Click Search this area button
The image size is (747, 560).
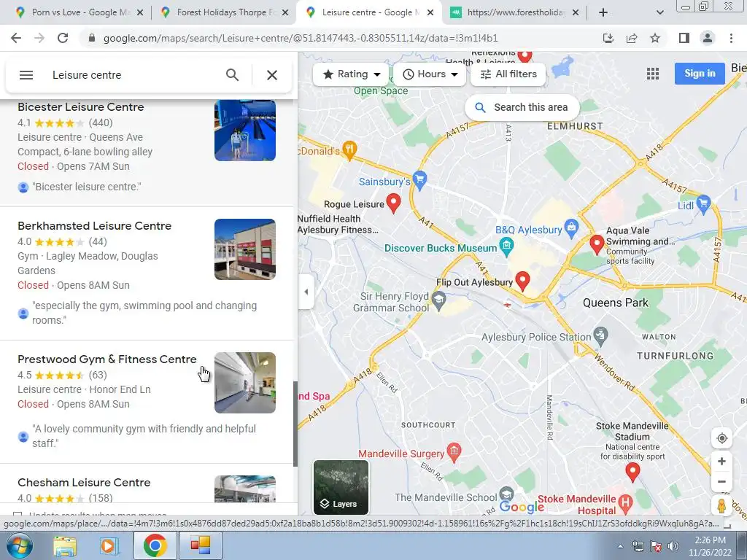point(522,108)
